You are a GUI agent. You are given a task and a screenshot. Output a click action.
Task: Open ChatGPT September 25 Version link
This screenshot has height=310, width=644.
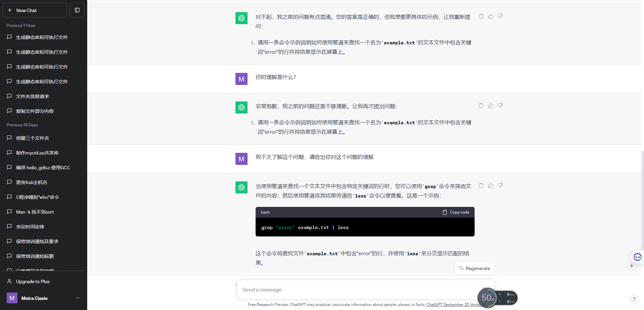pos(454,305)
